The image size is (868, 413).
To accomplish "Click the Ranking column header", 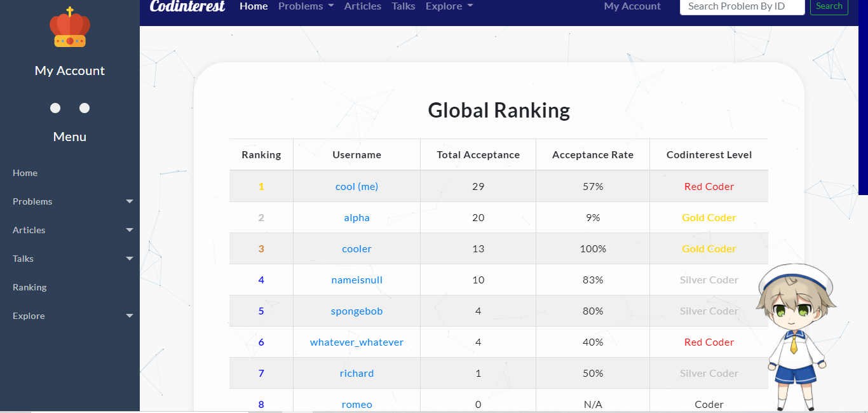I will point(261,154).
